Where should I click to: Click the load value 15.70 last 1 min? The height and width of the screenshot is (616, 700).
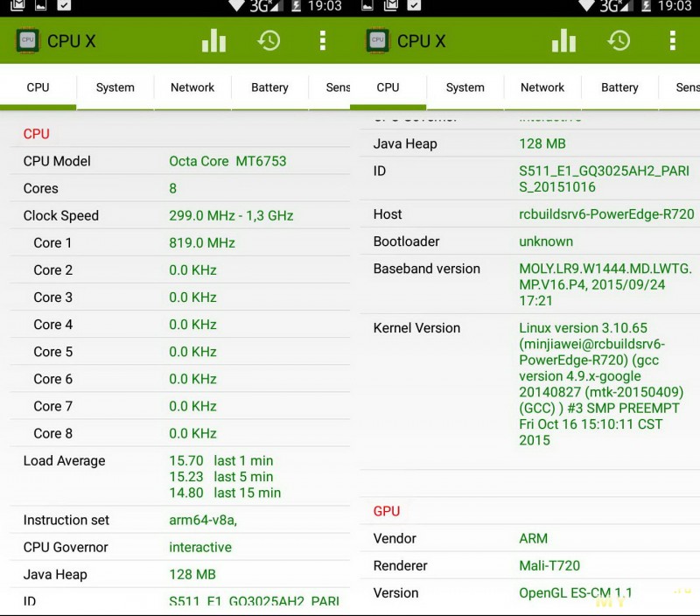pos(221,460)
